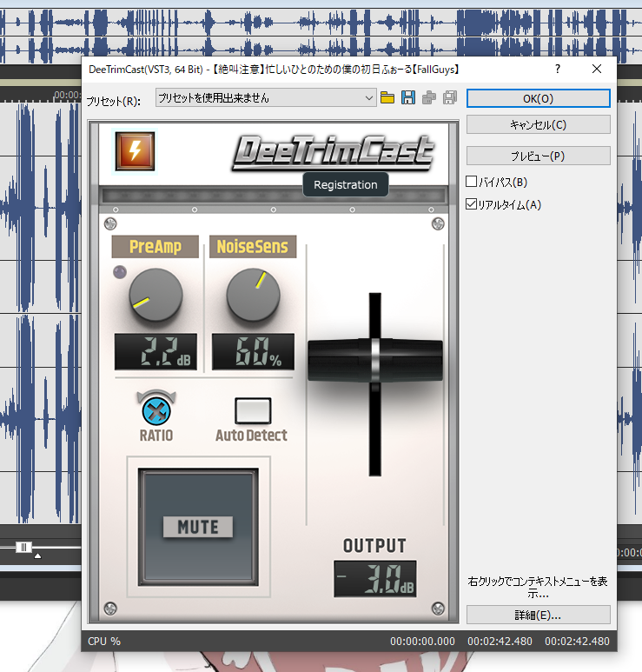This screenshot has height=672, width=642.
Task: Click the Cancel (キャンセル) button
Action: tap(538, 124)
